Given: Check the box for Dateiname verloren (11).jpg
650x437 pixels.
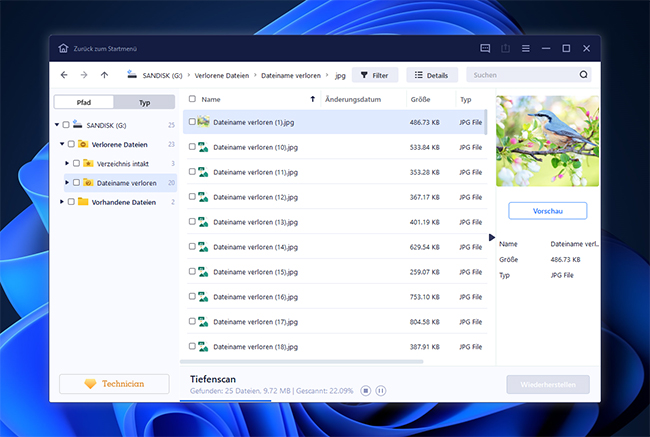Looking at the screenshot, I should (x=192, y=171).
